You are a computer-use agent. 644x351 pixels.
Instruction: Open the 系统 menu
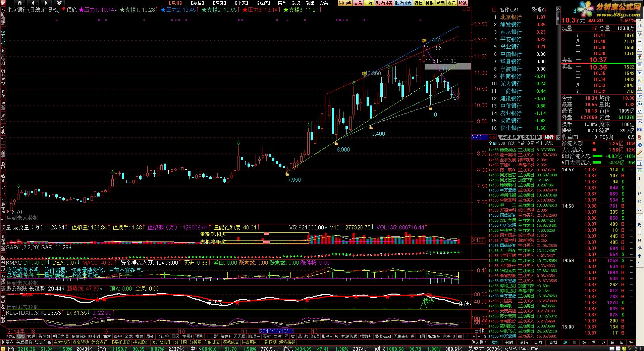[296, 3]
